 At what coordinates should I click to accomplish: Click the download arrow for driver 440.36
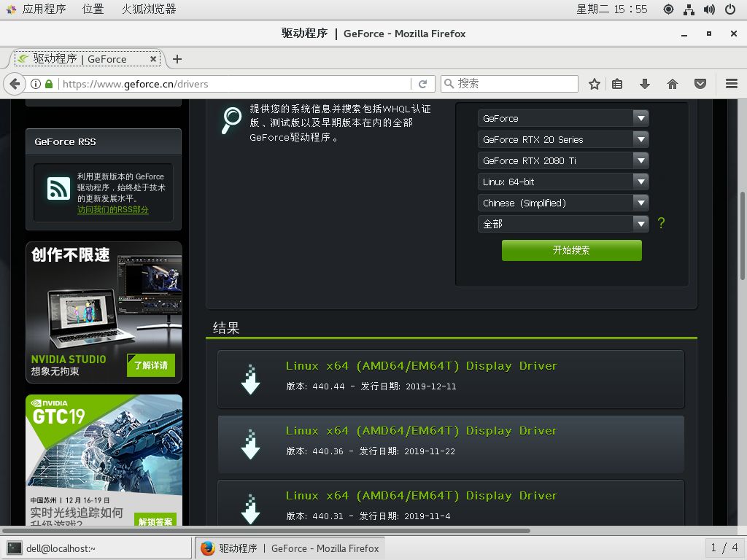pos(251,444)
